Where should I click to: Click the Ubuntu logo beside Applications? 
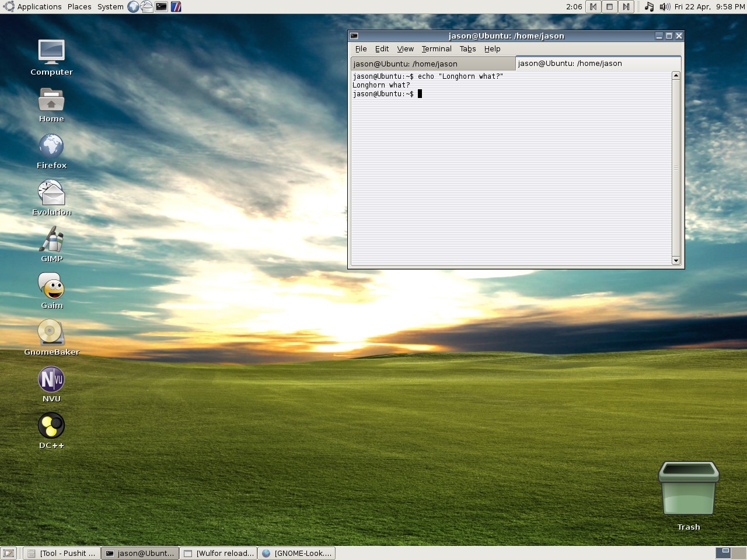tap(9, 7)
